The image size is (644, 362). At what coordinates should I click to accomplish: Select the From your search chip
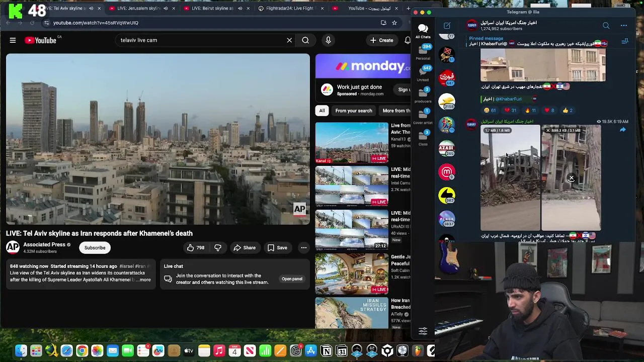(354, 111)
